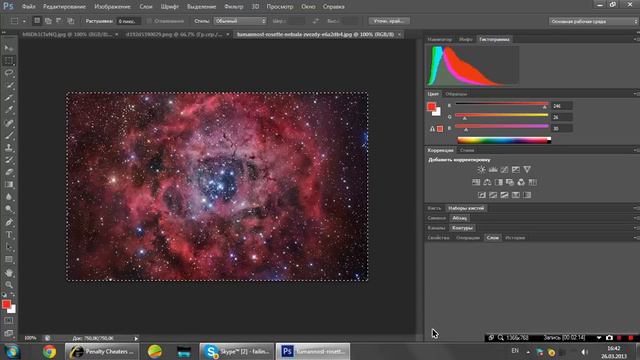Add a Color Balance adjustment
This screenshot has width=640, height=360.
coord(487,182)
